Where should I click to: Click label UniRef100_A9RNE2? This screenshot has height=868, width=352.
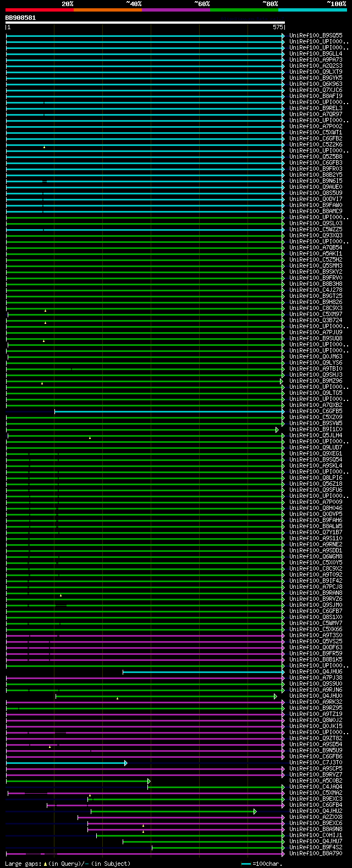coord(316,544)
